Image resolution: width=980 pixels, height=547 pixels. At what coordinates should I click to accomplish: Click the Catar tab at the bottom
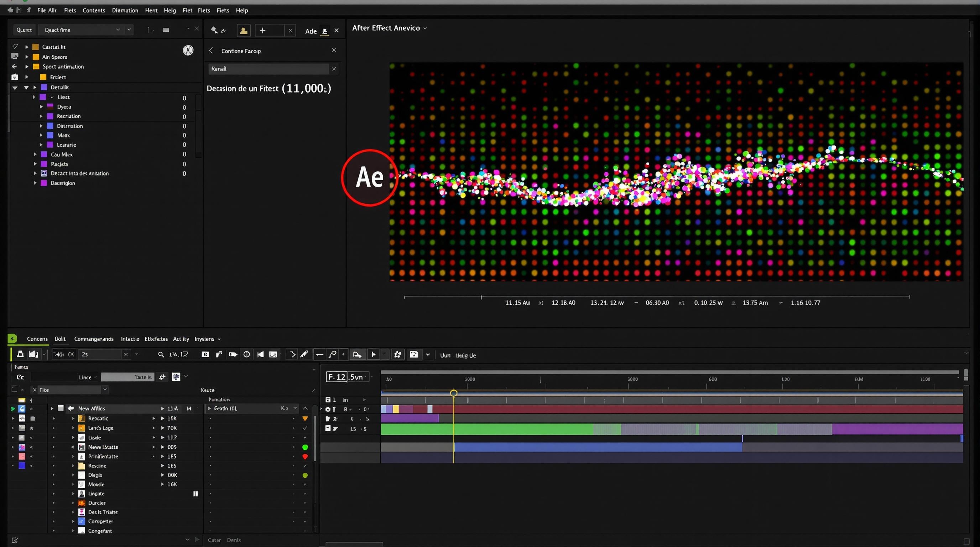(214, 540)
